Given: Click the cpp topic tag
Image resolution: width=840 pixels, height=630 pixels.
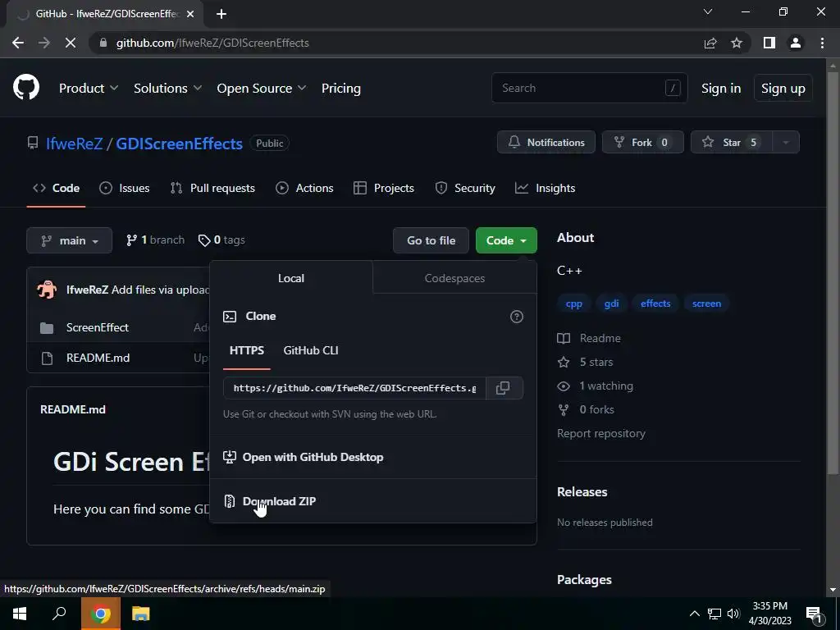Looking at the screenshot, I should pyautogui.click(x=573, y=304).
